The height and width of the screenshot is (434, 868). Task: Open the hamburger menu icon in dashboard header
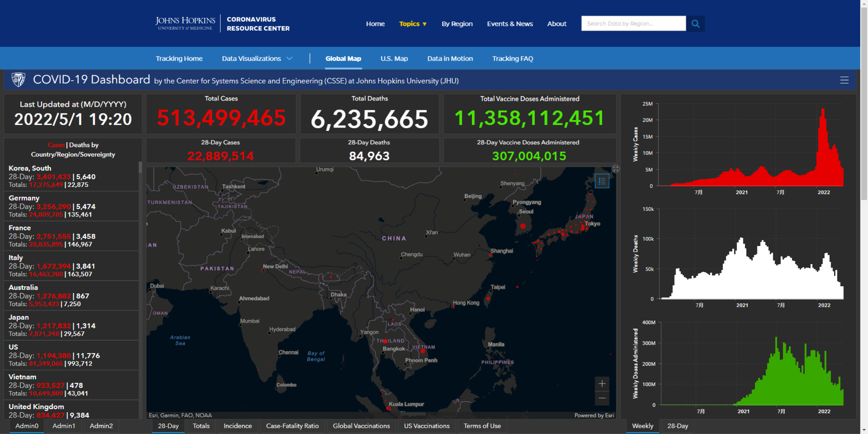click(844, 80)
